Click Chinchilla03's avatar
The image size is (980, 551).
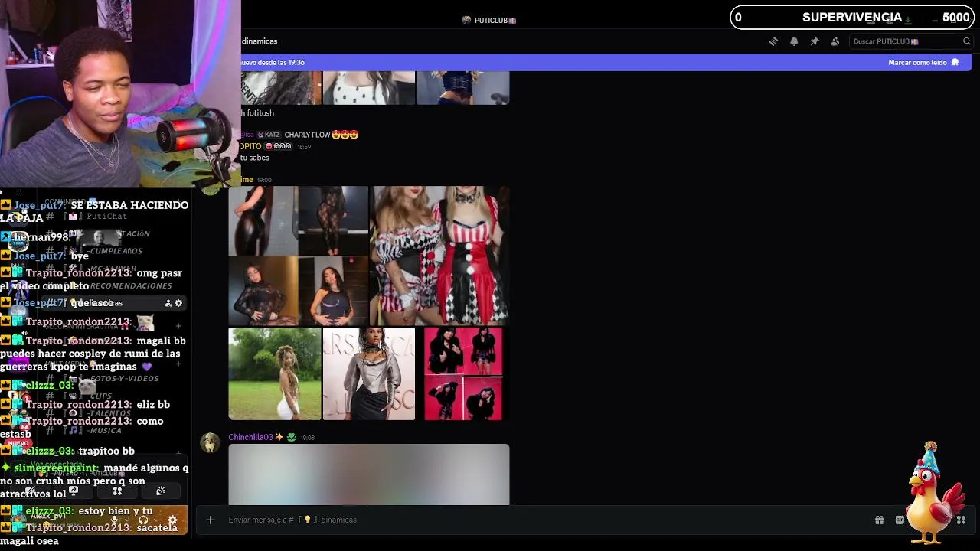pos(210,443)
